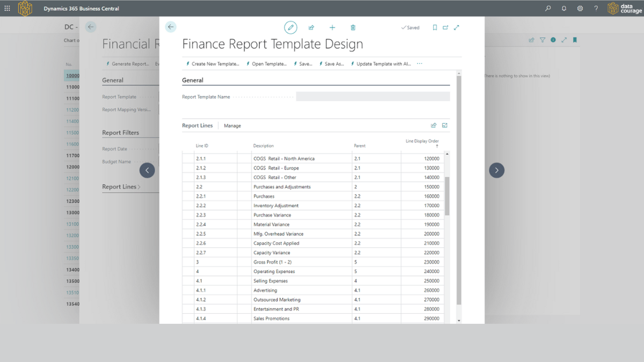Click the search magnifier icon
Viewport: 644px width, 362px height.
[548, 9]
